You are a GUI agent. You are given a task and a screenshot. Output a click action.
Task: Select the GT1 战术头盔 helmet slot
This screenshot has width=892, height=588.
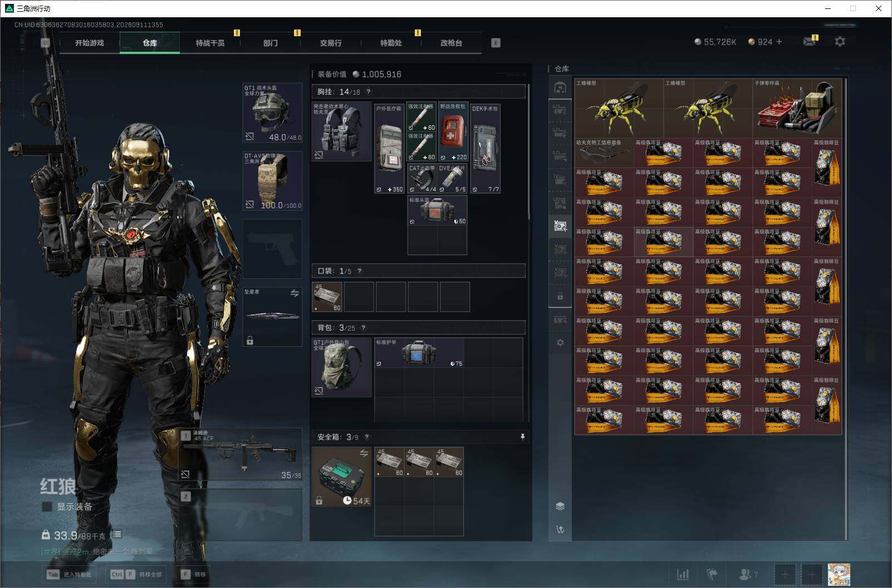tap(272, 112)
